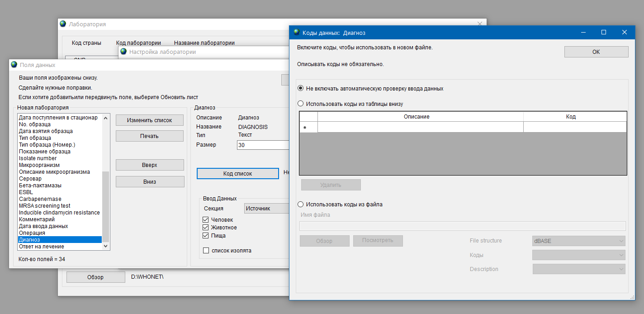Select 'Ответ на лечение' field

pyautogui.click(x=60, y=247)
